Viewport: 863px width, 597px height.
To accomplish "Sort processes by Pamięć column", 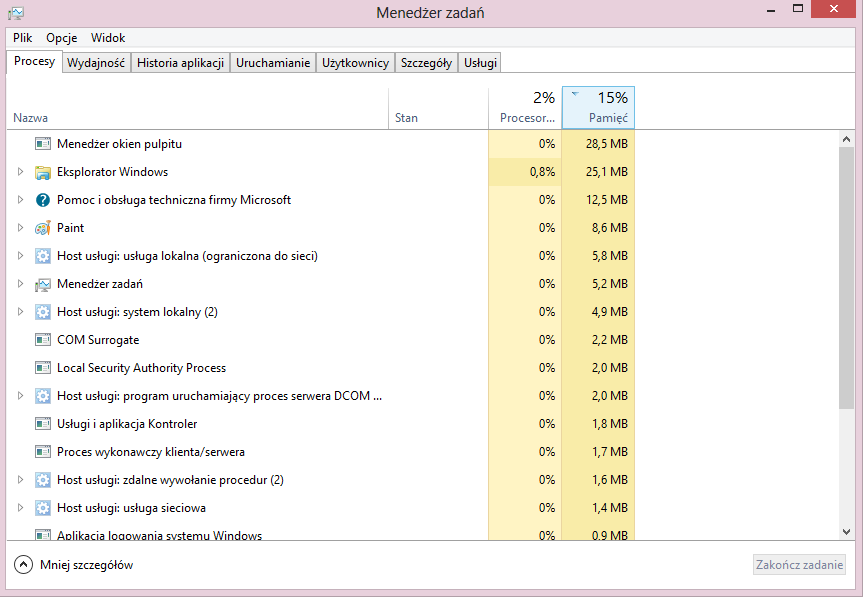I will 598,108.
